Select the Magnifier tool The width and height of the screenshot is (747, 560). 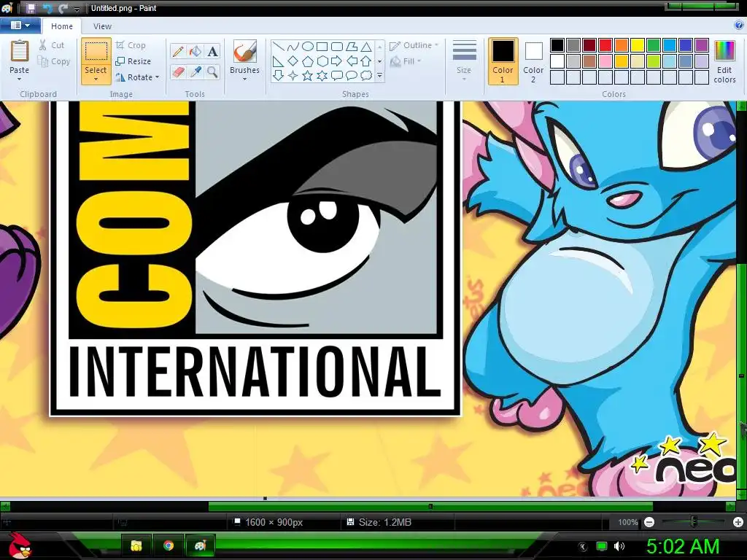[212, 72]
